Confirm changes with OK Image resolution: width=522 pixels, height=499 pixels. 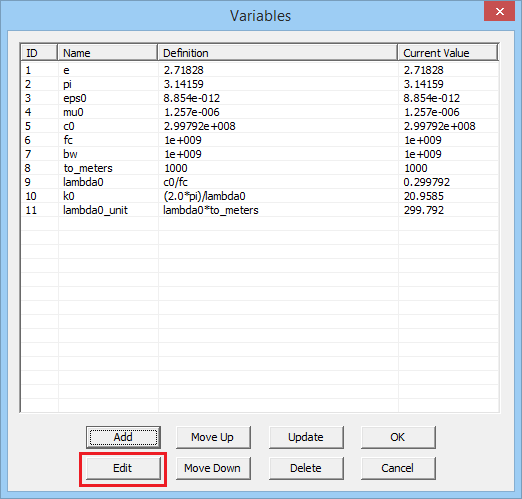398,437
